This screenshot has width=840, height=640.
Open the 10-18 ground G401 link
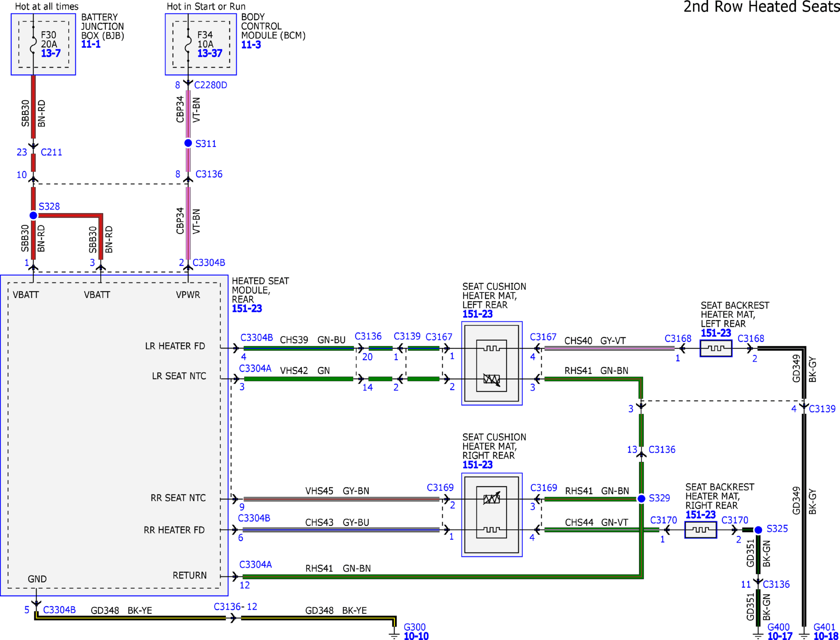pyautogui.click(x=826, y=636)
